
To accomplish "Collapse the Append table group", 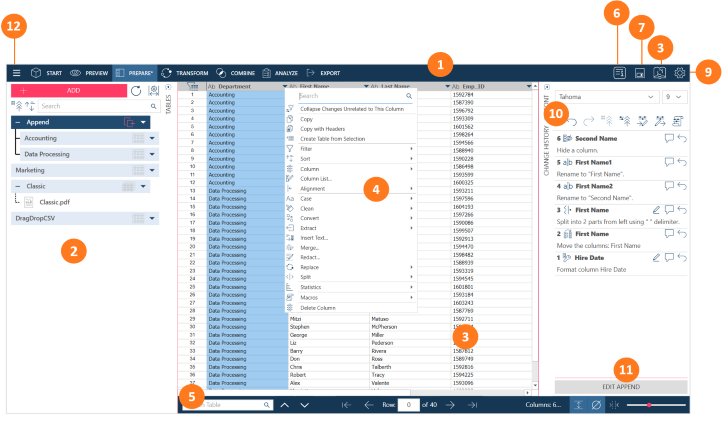I will click(x=18, y=122).
